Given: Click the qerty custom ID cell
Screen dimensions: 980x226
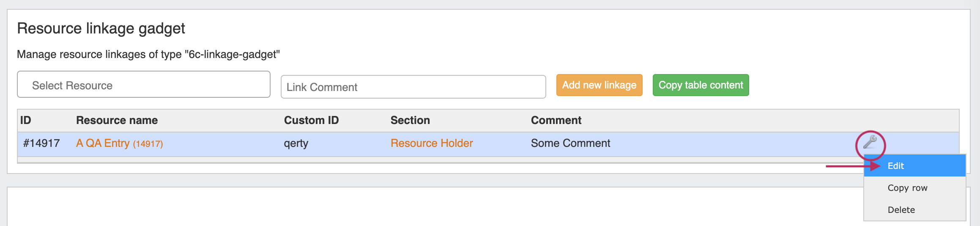Looking at the screenshot, I should pyautogui.click(x=296, y=143).
